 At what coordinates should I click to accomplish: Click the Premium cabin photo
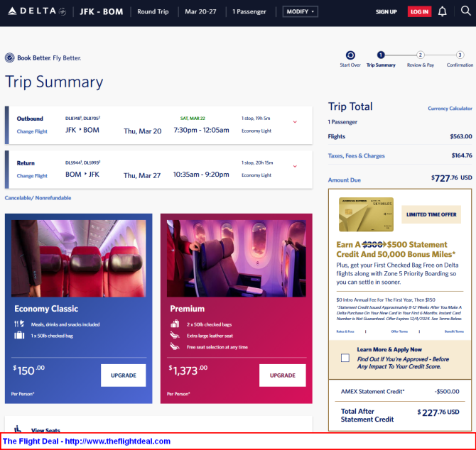[236, 258]
